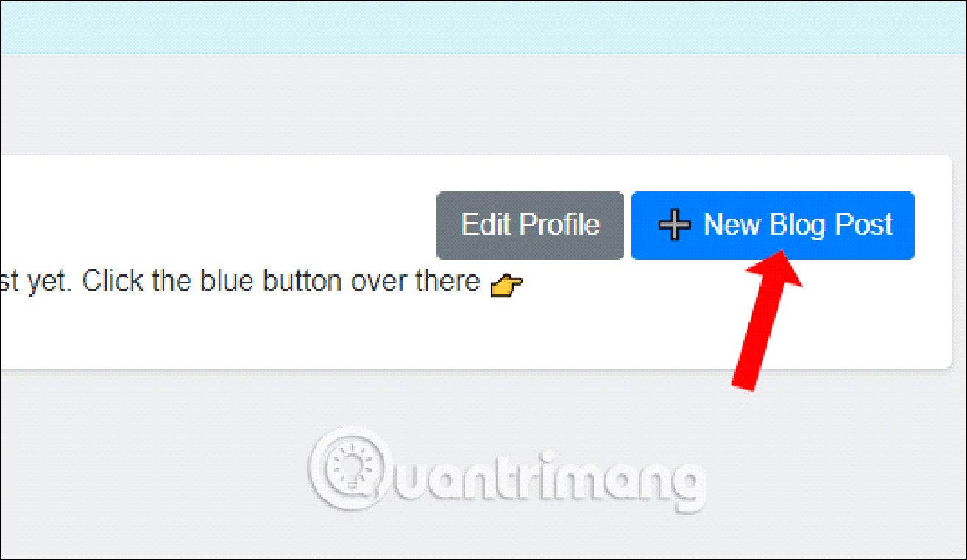Click the yellow pointing hand emoji
This screenshot has height=560, width=967.
(506, 285)
